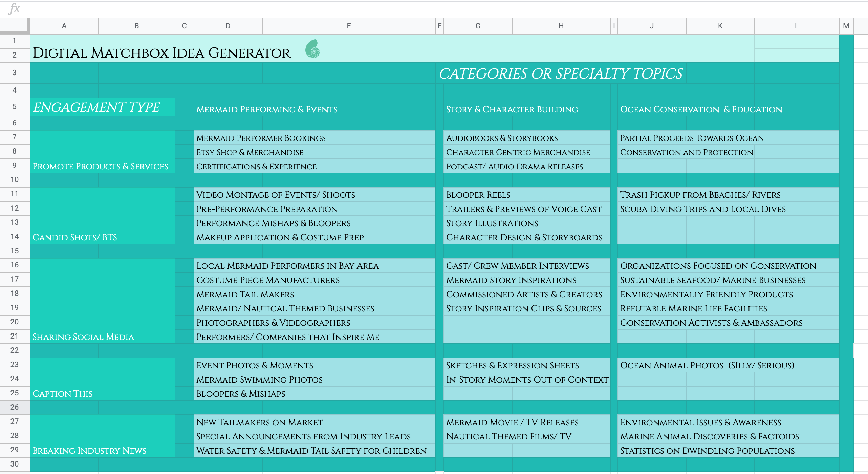Screen dimensions: 868x474
Task: Select the Statistics on Dwindling Populations cell
Action: (x=728, y=451)
